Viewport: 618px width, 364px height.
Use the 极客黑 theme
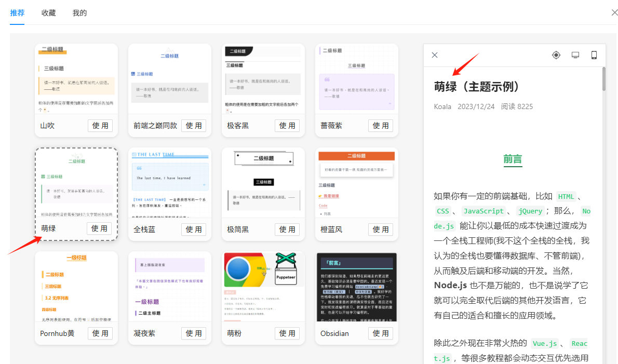tap(287, 126)
